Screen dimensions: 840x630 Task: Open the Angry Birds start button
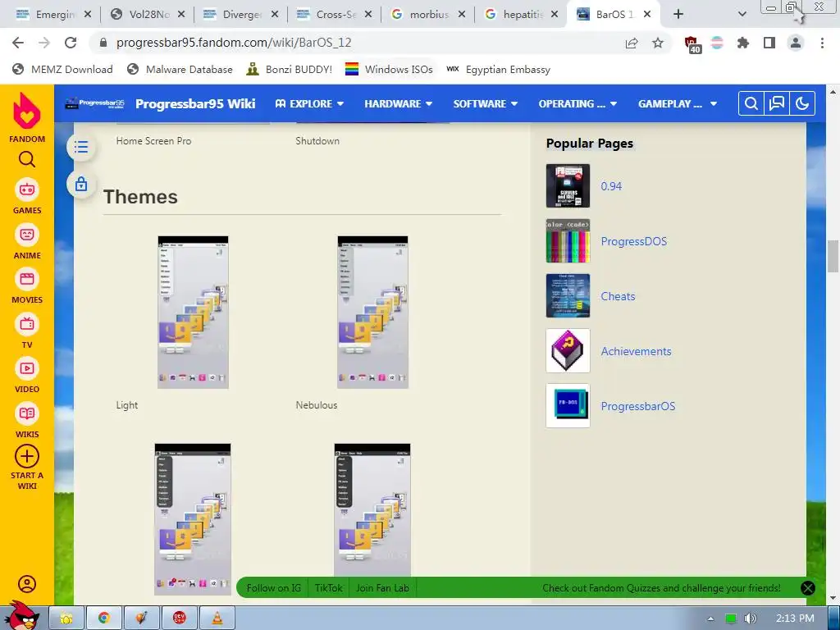pyautogui.click(x=21, y=616)
